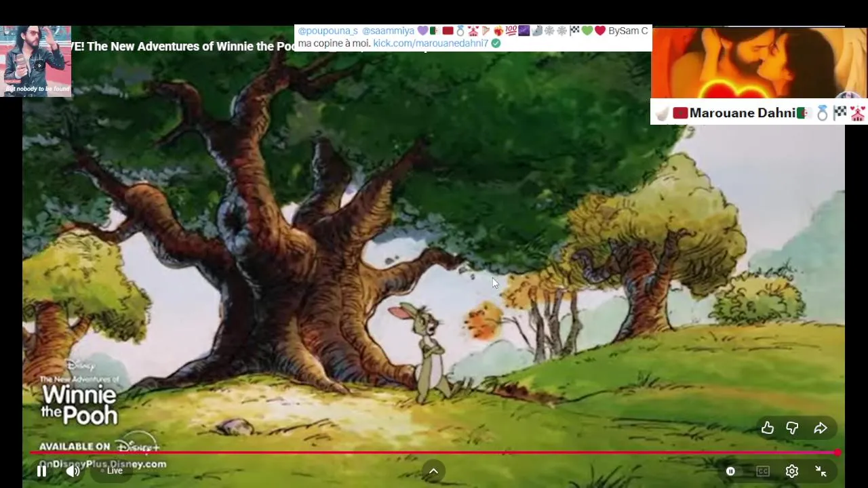This screenshot has height=488, width=868.
Task: Toggle the autoplay switch
Action: coord(730,471)
